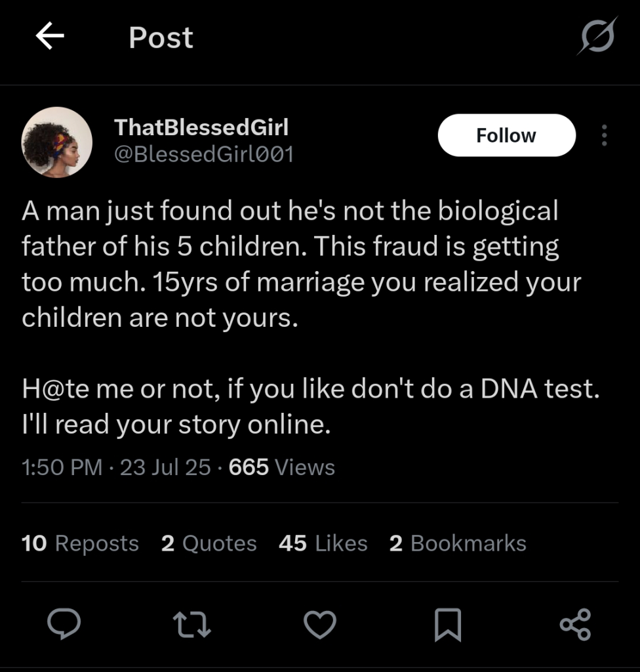
Task: Like the post with the heart icon
Action: point(321,623)
